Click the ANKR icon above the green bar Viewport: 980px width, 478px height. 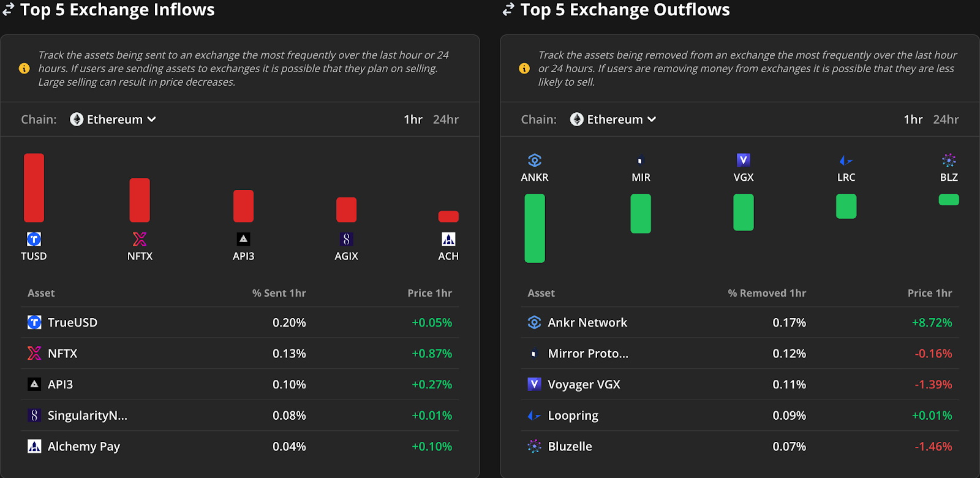point(535,161)
